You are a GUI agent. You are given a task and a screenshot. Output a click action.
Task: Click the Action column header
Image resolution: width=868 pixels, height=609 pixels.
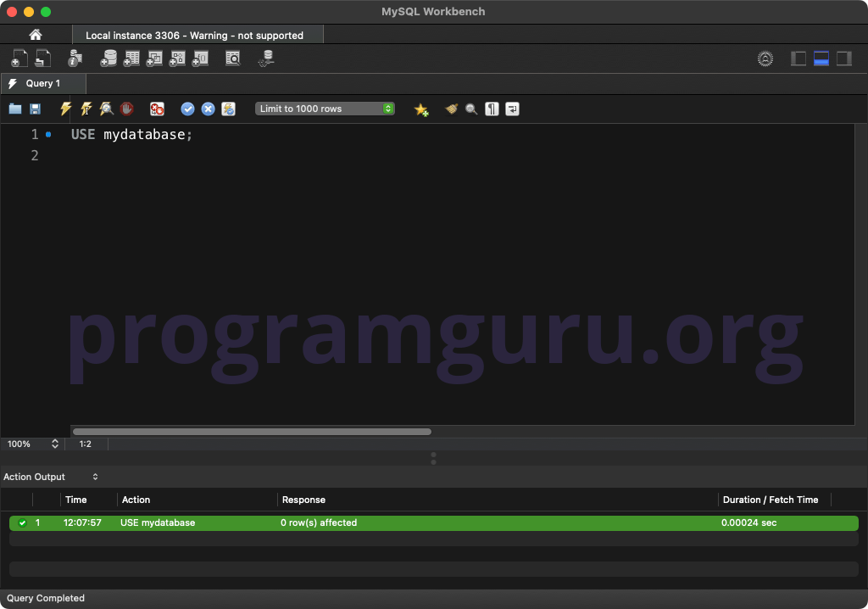click(x=136, y=500)
